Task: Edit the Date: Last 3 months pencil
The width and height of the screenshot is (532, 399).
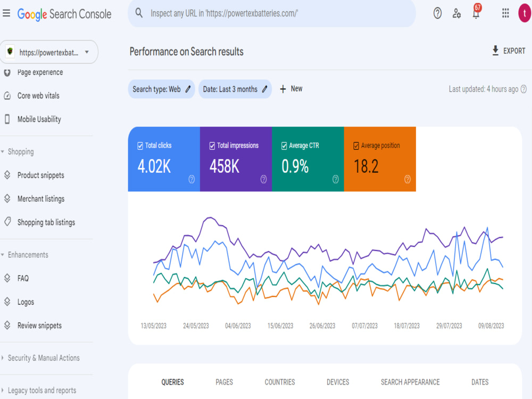Action: (264, 89)
